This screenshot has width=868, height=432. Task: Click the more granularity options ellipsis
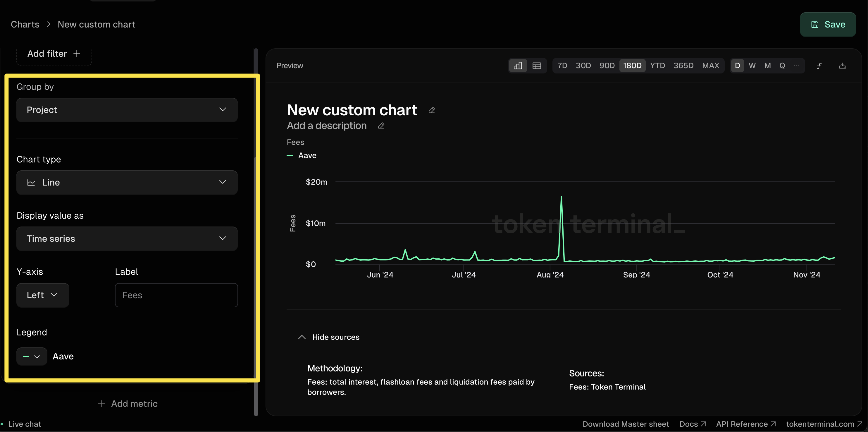tap(797, 66)
